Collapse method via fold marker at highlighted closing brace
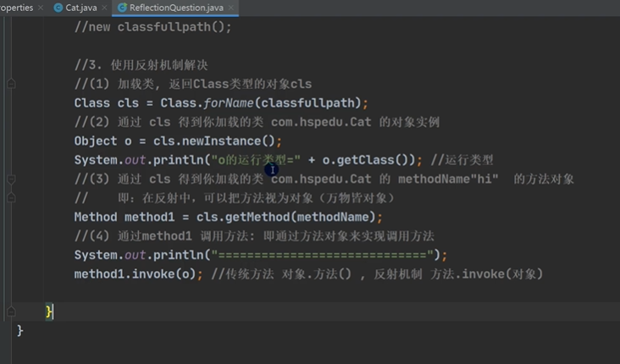This screenshot has width=620, height=364. coord(11,312)
